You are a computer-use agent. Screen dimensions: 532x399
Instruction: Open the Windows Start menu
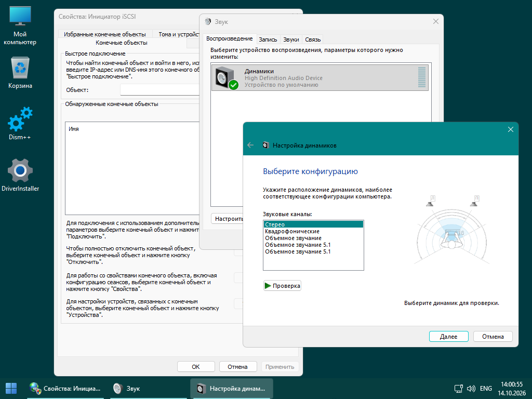(11, 388)
